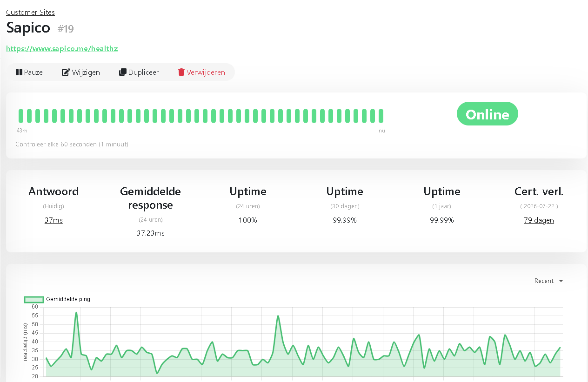The image size is (588, 382).
Task: Click the 99.99% uptime under 30 dagen
Action: point(344,220)
